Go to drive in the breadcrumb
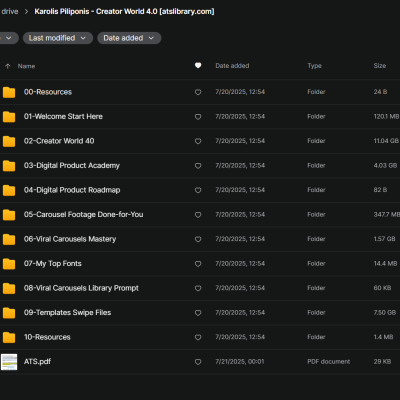 point(9,11)
